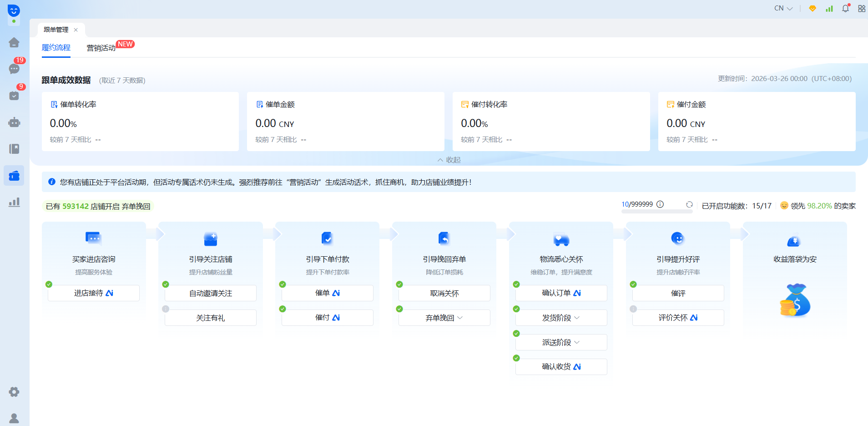Toggle the 评价关怀 status indicator

(x=633, y=309)
